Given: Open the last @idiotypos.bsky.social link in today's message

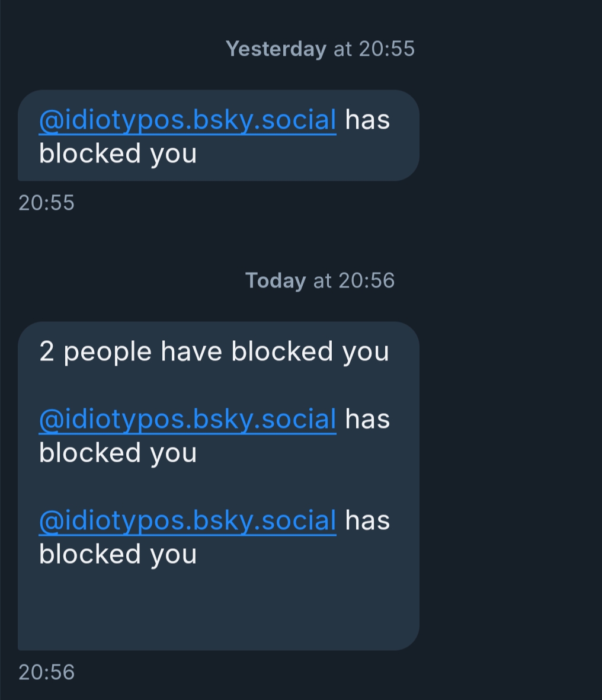Looking at the screenshot, I should tap(187, 520).
